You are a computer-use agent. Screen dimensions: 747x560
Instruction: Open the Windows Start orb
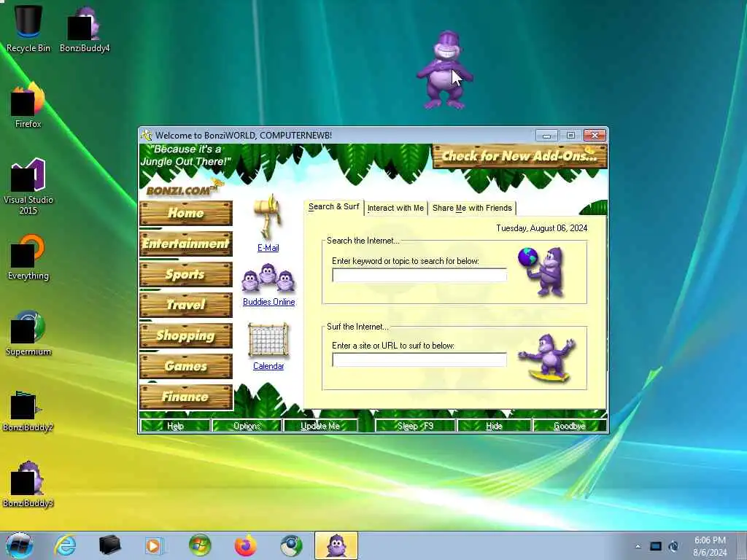tap(19, 545)
